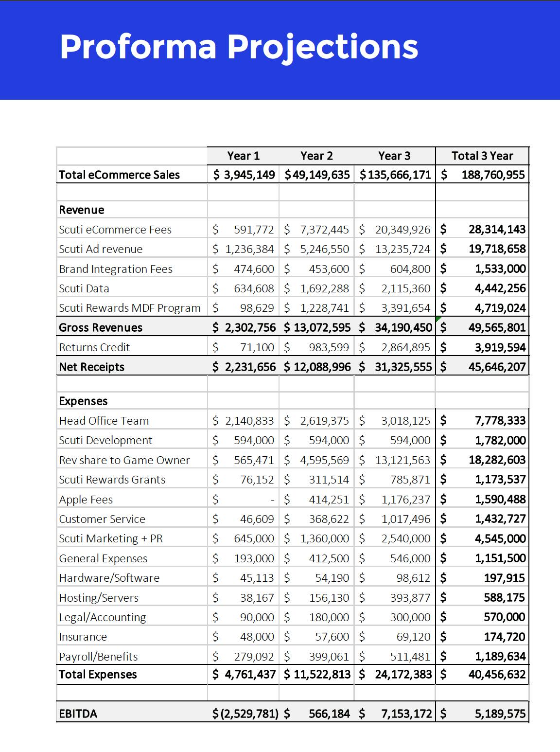The image size is (560, 752).
Task: Select the Legal/Accounting row label
Action: pos(103,617)
